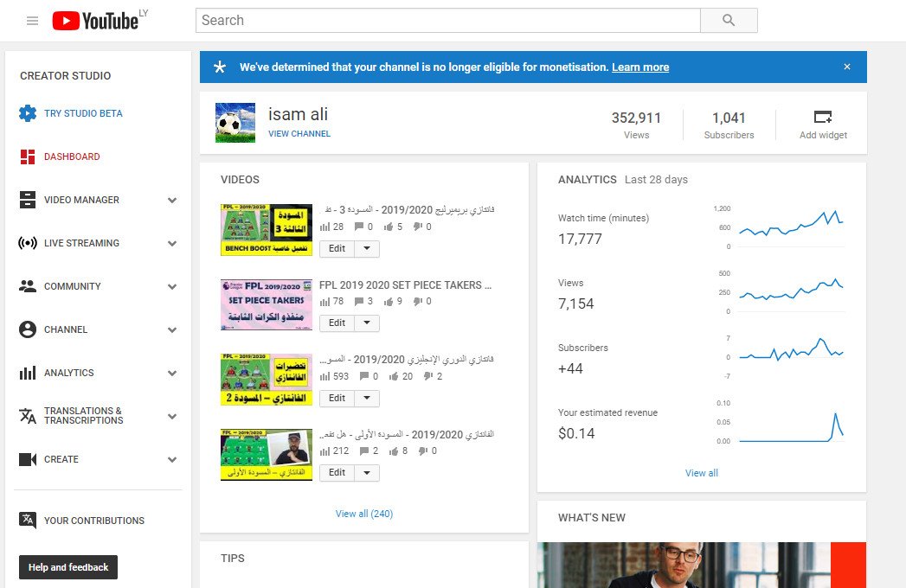Open Community menu item
The image size is (906, 588).
pyautogui.click(x=72, y=286)
